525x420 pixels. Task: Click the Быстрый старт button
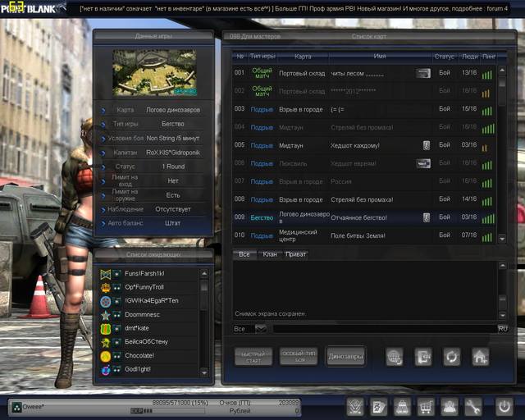(253, 357)
